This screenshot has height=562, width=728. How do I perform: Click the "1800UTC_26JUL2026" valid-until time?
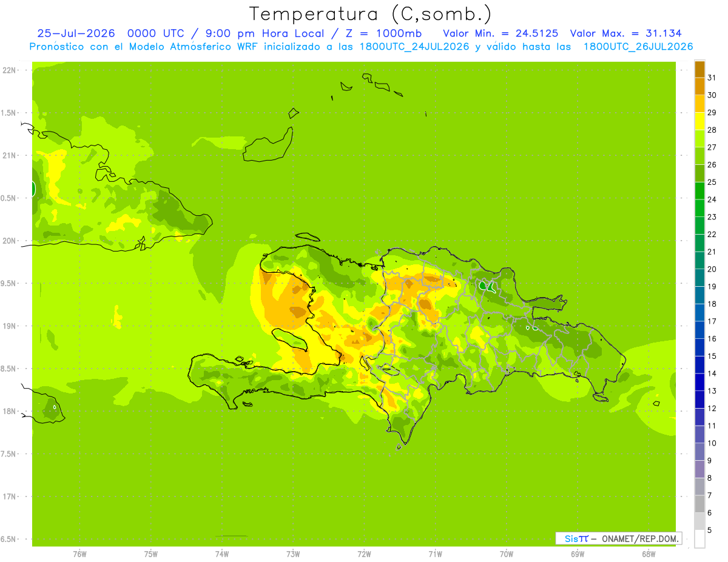(638, 47)
